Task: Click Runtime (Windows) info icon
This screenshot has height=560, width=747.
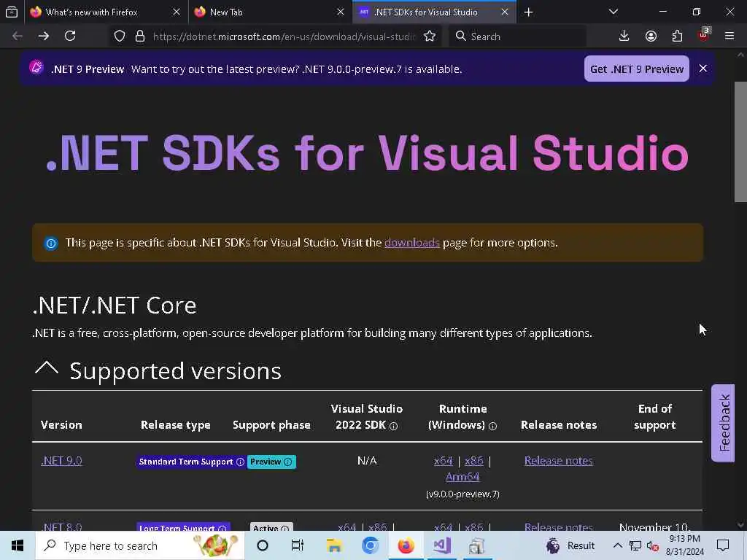Action: pyautogui.click(x=493, y=426)
